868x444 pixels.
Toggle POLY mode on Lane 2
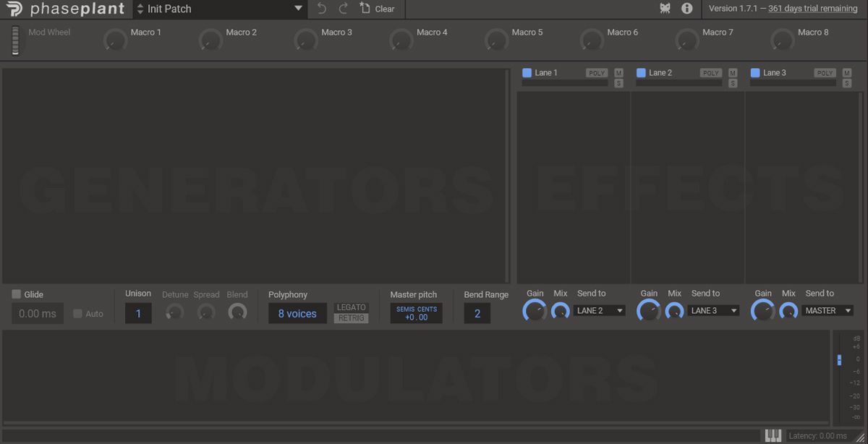(x=711, y=73)
